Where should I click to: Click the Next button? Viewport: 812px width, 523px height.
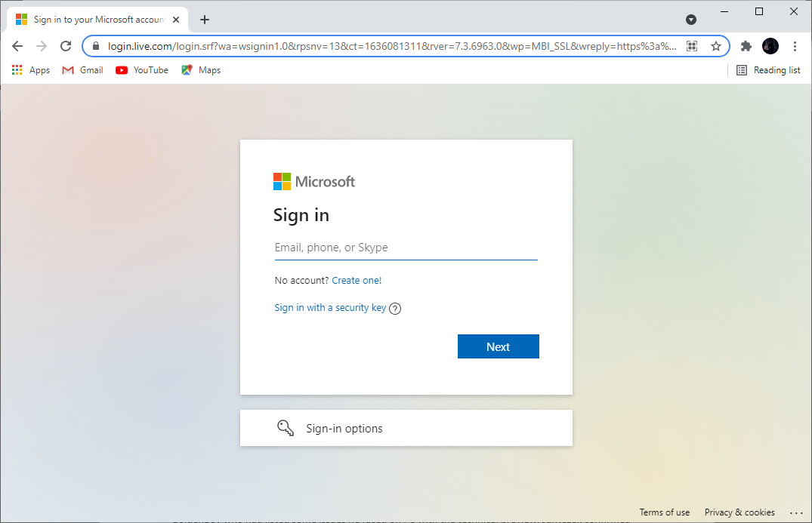click(x=499, y=346)
